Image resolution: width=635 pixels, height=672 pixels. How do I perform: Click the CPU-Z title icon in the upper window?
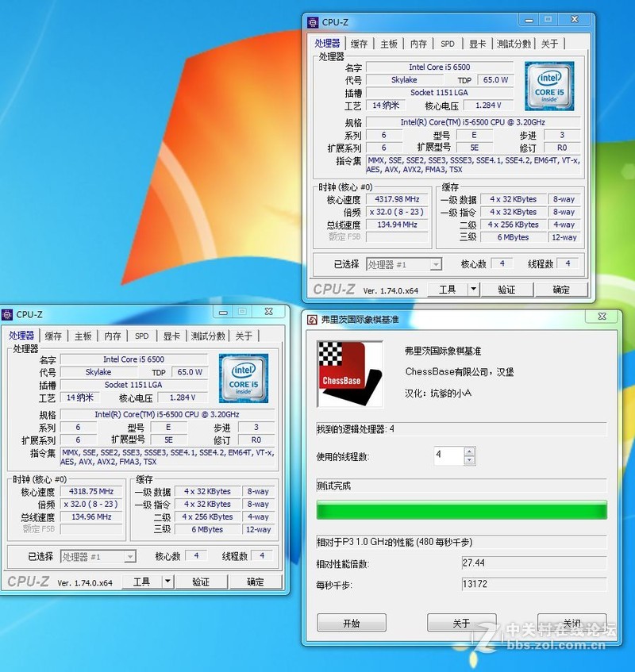coord(313,22)
